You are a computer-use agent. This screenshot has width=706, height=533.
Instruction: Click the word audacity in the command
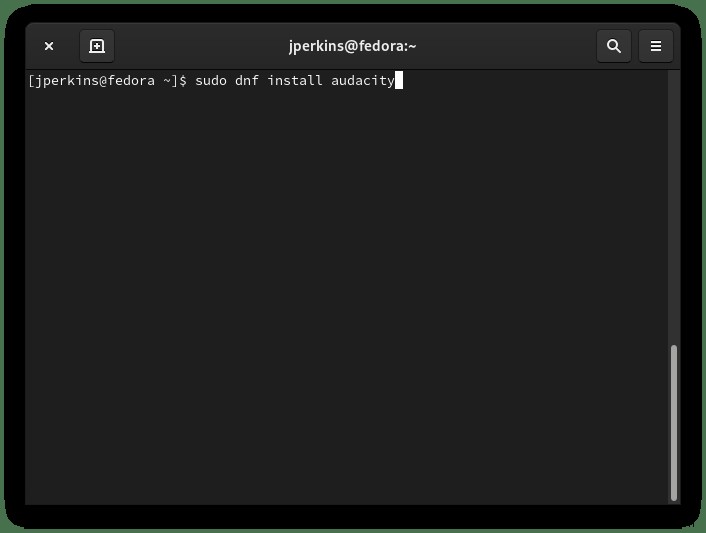[362, 81]
